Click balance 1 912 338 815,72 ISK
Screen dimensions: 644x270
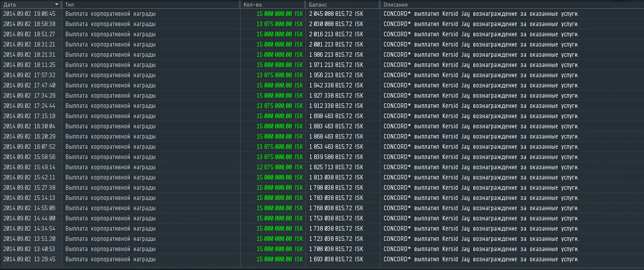point(336,106)
